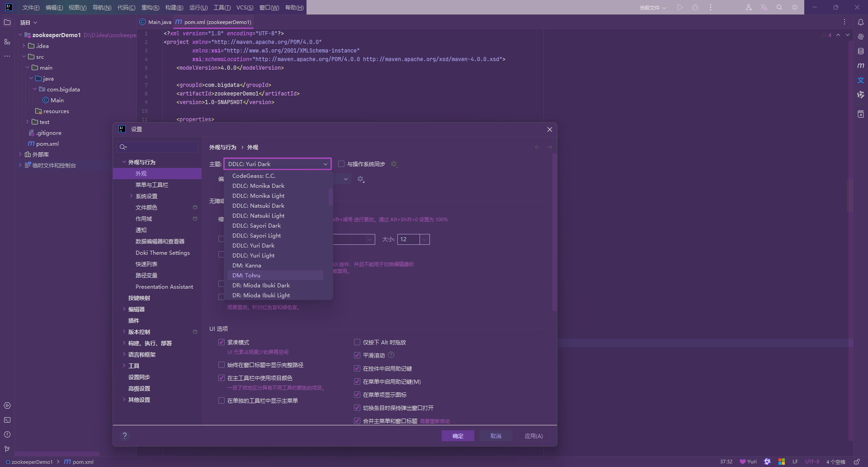Open the Terminal tool window icon
The image size is (868, 467).
(7, 420)
